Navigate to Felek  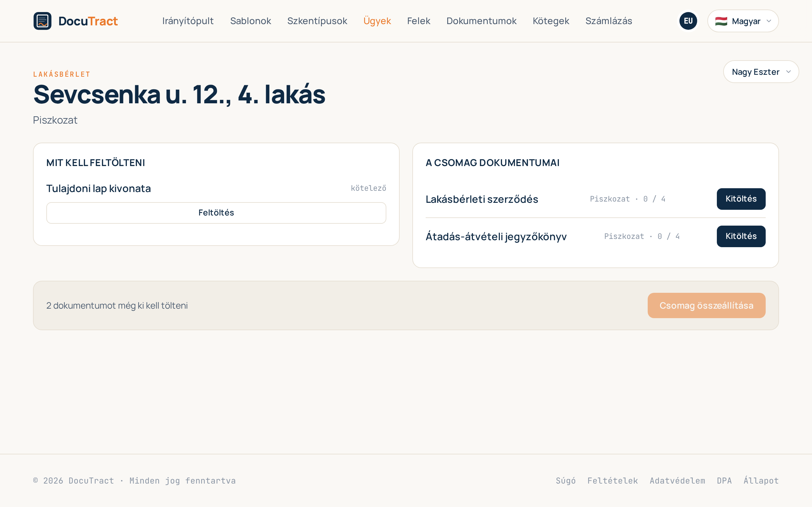(x=418, y=21)
